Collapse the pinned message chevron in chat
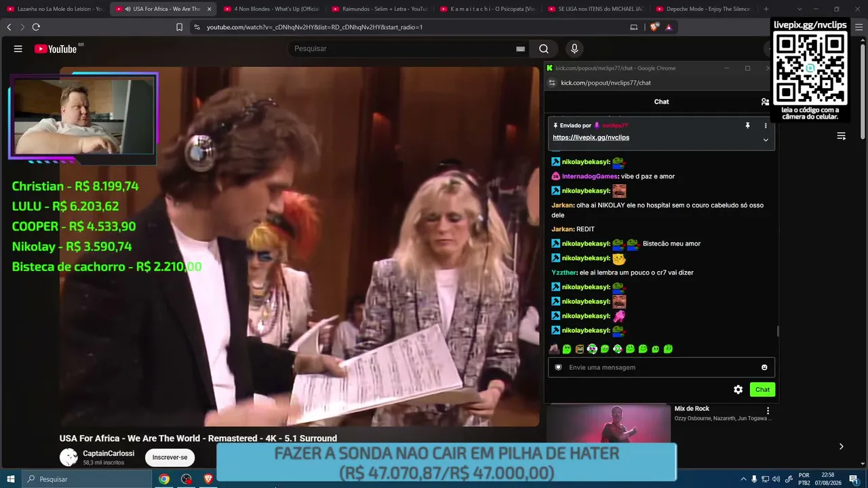This screenshot has height=488, width=868. tap(766, 140)
